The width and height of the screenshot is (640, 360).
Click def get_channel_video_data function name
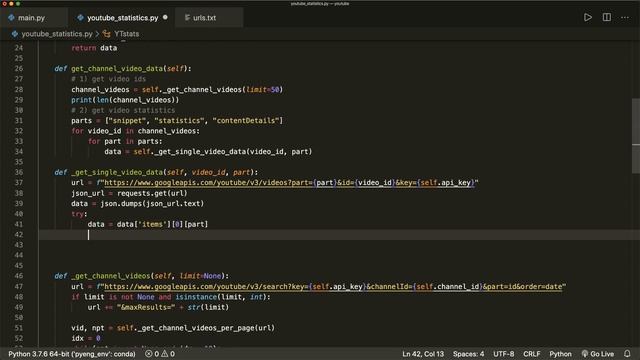coord(118,69)
